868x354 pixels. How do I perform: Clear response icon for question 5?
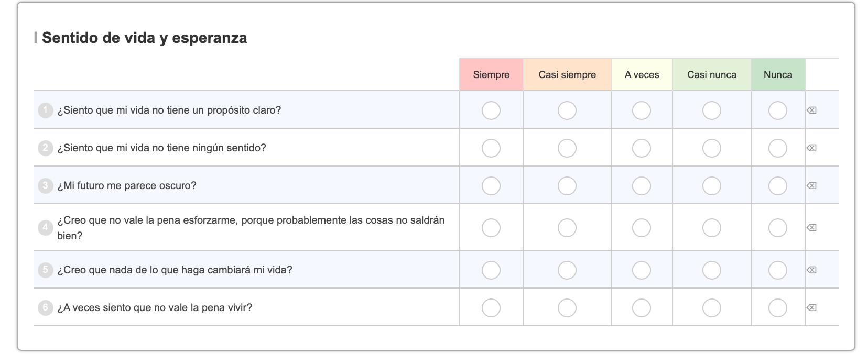(811, 270)
